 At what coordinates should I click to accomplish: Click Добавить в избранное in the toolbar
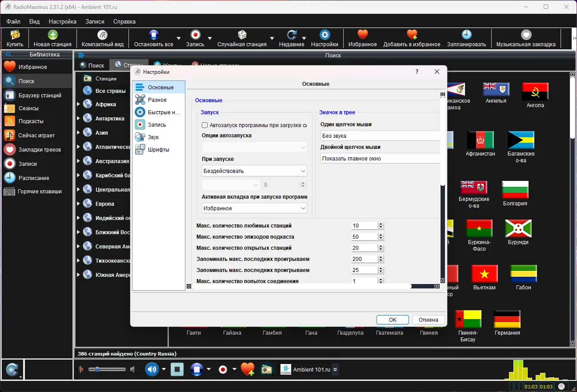[412, 38]
